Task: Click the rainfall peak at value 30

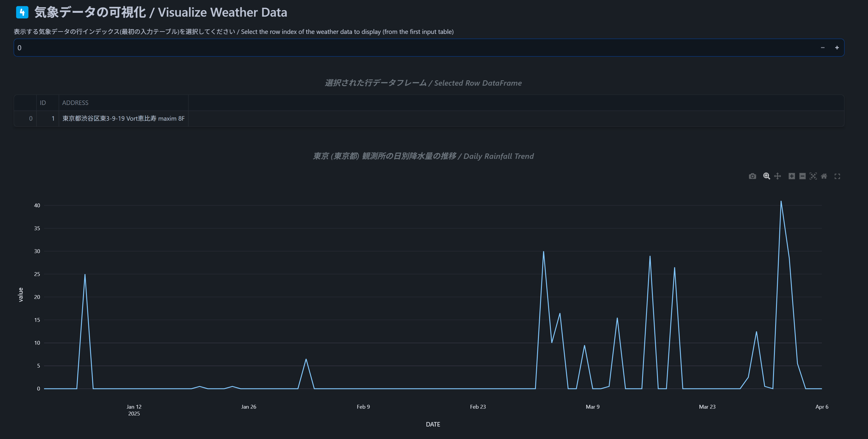Action: pos(544,251)
